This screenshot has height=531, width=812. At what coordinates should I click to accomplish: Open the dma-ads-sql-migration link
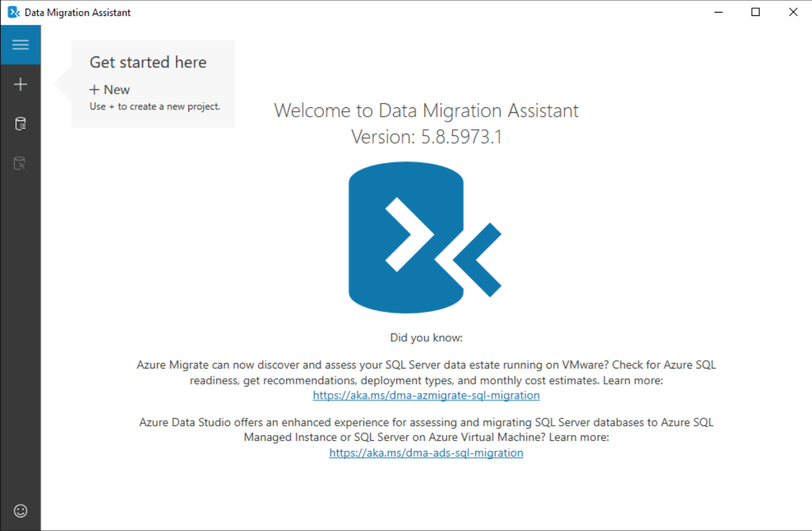tap(426, 453)
